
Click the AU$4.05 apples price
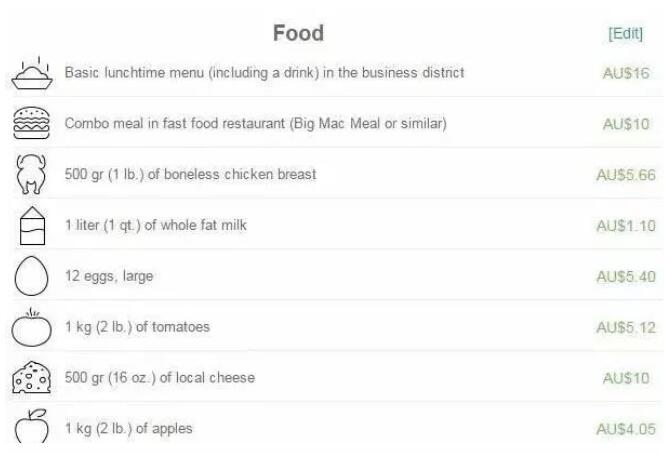626,428
